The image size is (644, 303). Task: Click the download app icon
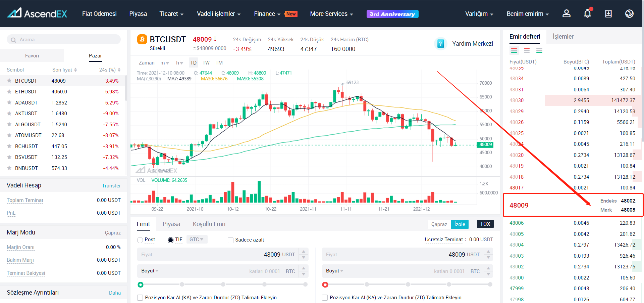[x=608, y=13]
